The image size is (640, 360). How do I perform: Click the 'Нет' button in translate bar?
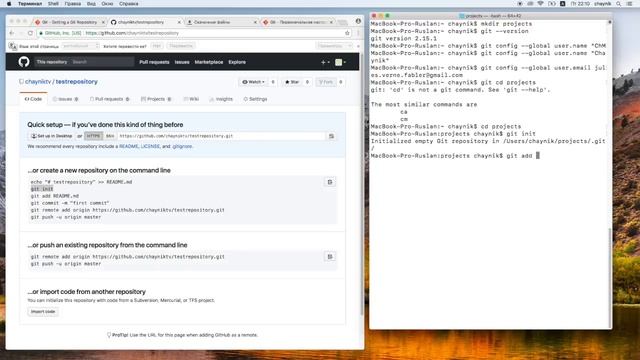(157, 46)
